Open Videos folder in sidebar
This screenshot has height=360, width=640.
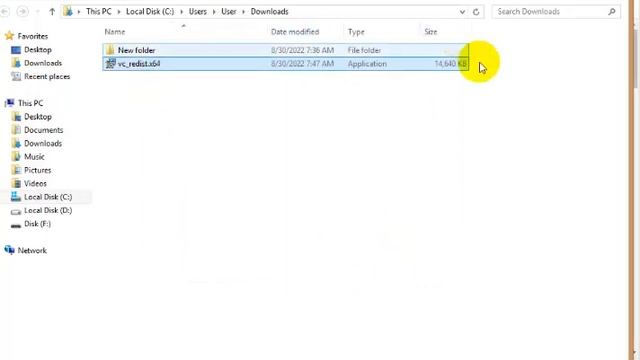35,184
